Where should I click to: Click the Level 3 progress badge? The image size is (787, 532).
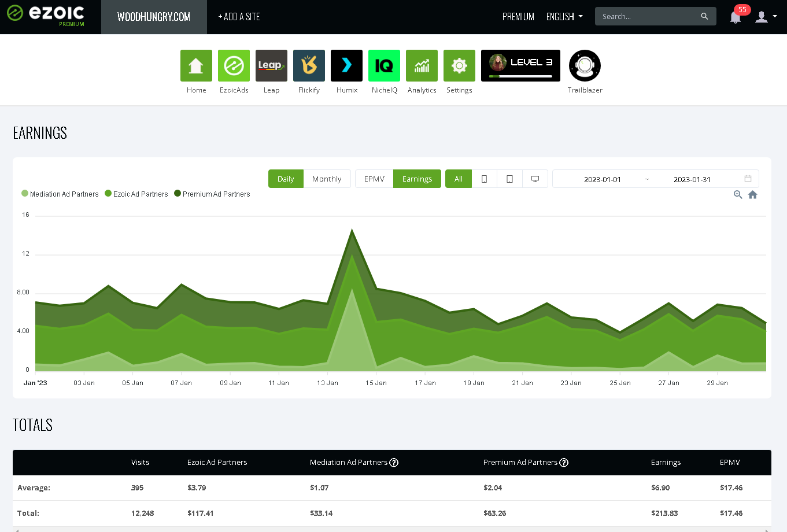tap(520, 65)
